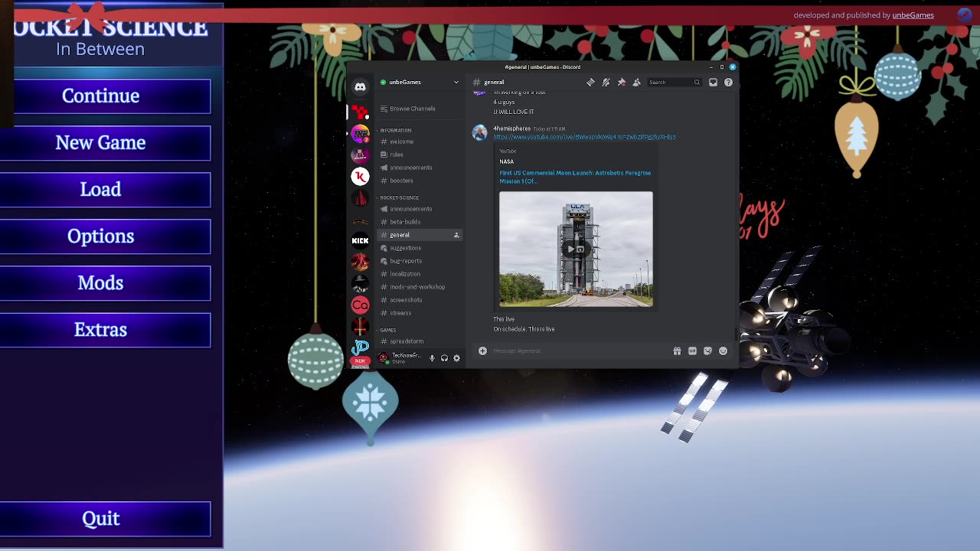
Task: Start a New Game from the menu
Action: [105, 142]
